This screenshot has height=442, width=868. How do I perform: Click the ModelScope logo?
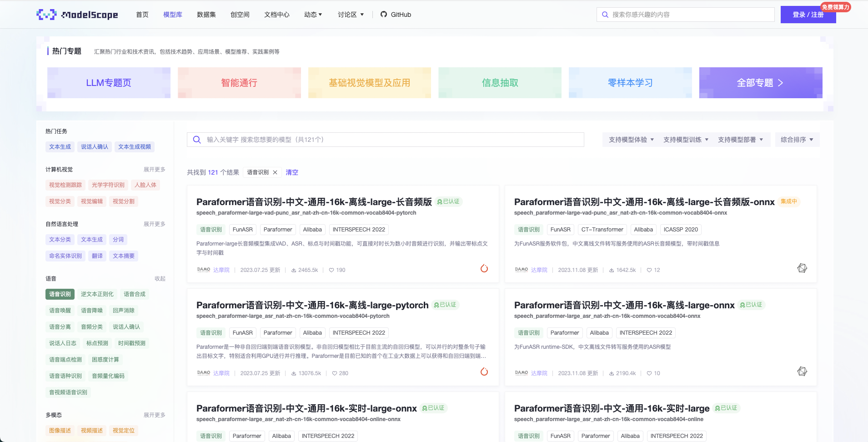[77, 15]
